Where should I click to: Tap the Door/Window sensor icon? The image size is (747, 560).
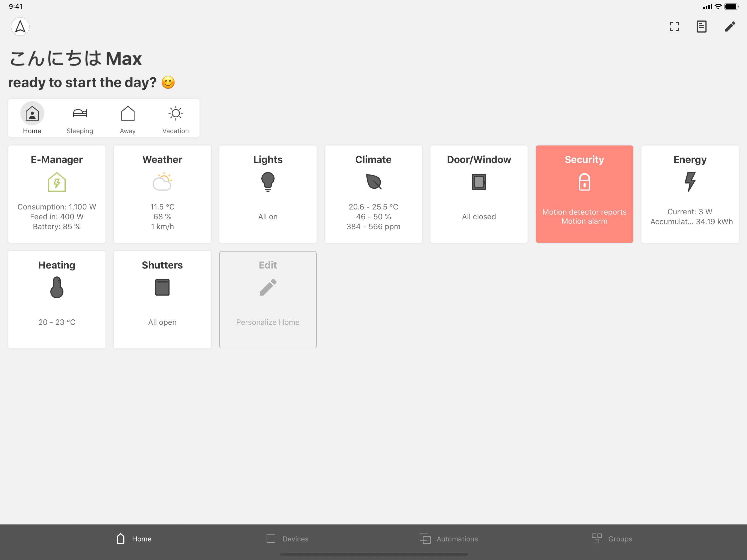[479, 182]
